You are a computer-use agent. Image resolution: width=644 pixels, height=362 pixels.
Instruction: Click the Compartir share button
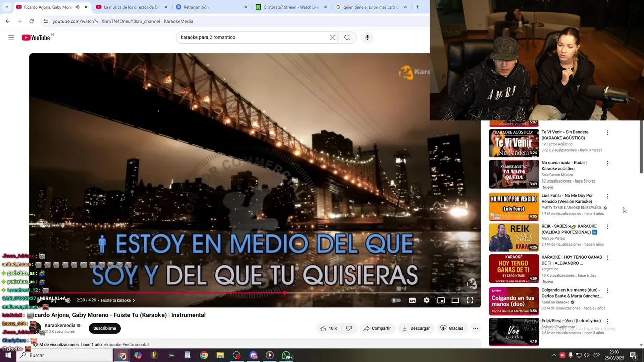[377, 328]
